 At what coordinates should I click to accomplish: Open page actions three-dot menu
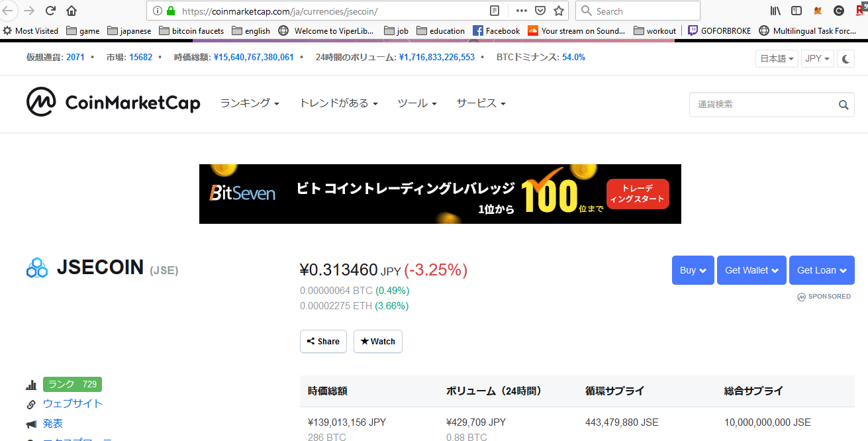click(521, 11)
